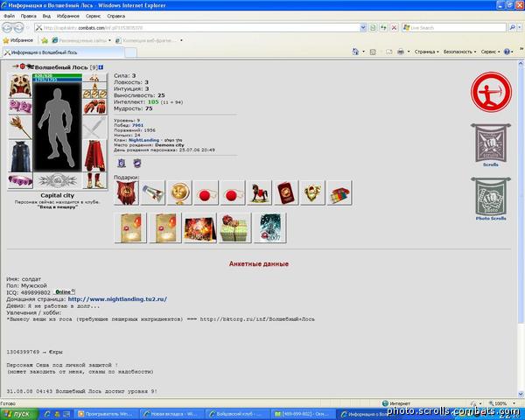
Task: Open the Избранное menu
Action: tap(68, 16)
